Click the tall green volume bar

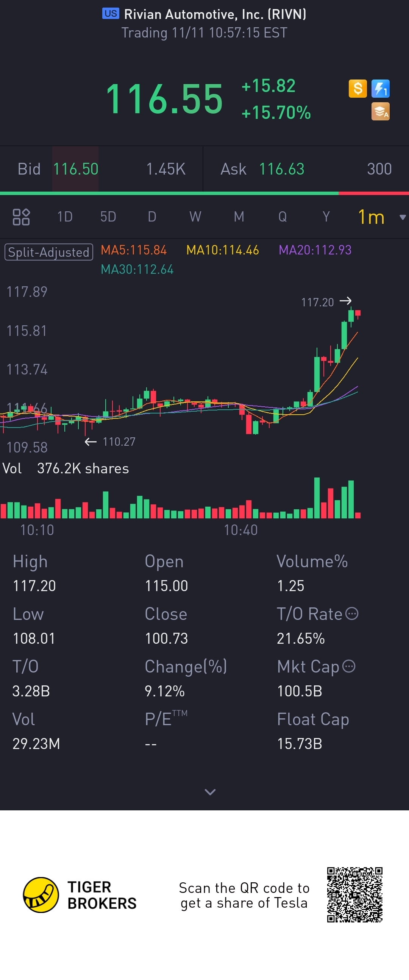point(317,498)
